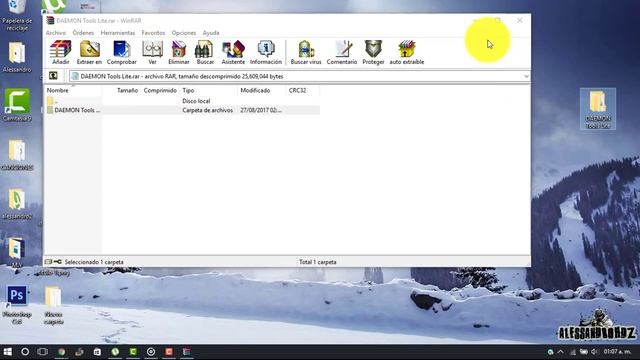Sort by the Nombre column header

click(73, 90)
